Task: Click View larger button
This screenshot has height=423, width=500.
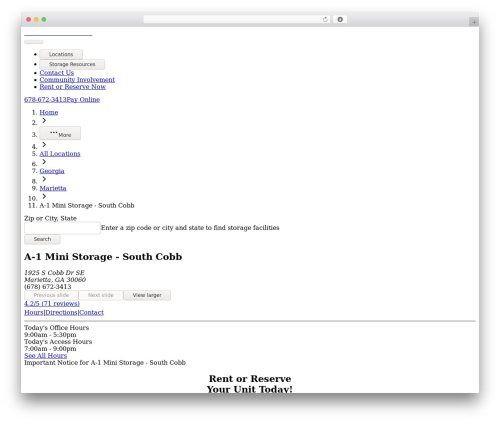Action: [x=147, y=295]
